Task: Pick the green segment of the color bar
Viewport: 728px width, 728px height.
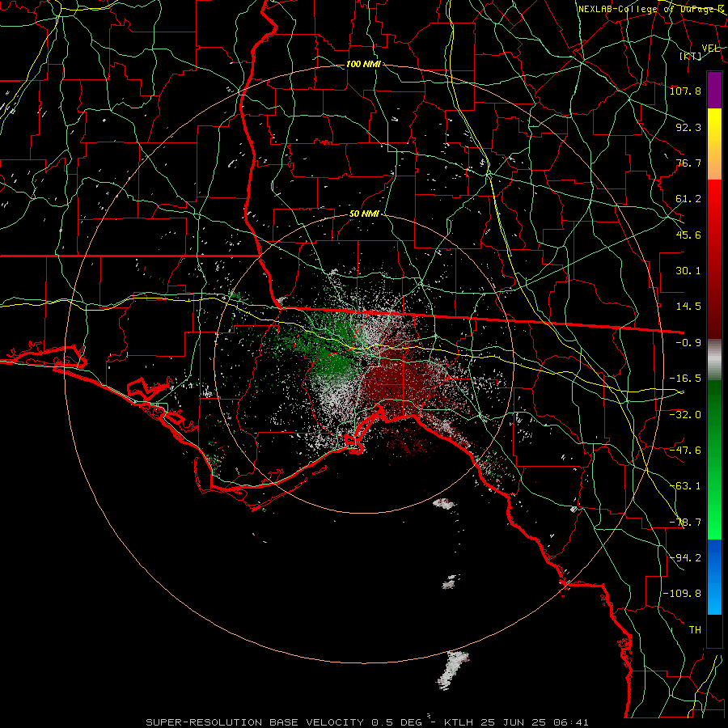Action: point(714,459)
